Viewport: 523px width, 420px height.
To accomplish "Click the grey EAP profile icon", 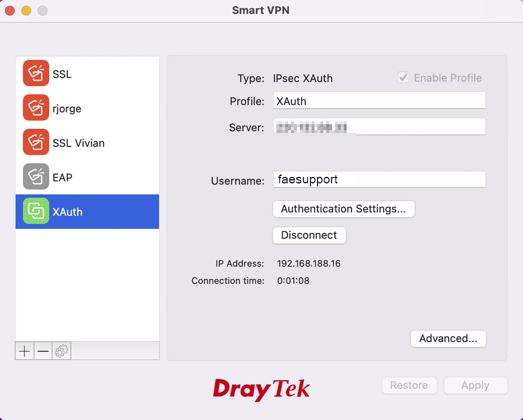I will coord(36,176).
